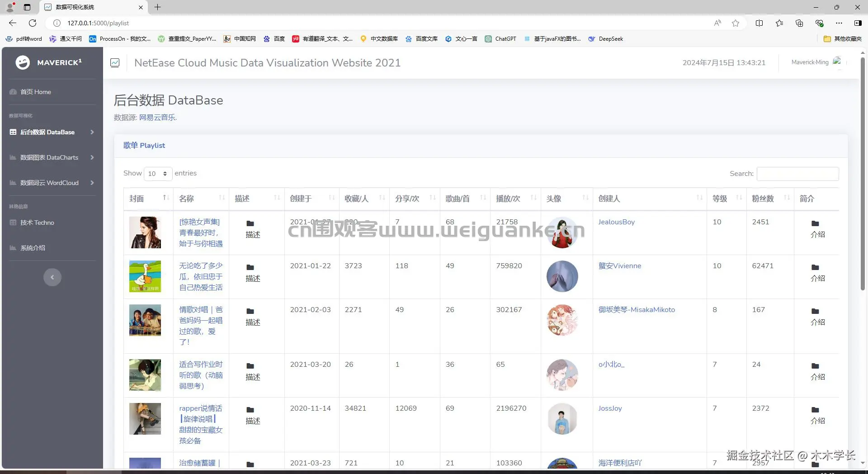Click the goose cover thumbnail

[145, 276]
